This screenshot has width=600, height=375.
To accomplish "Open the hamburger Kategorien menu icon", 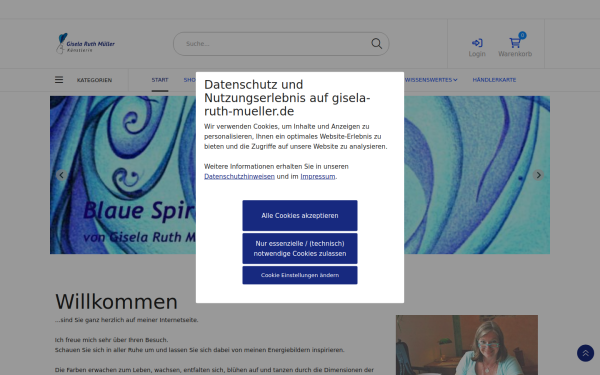I will click(59, 80).
